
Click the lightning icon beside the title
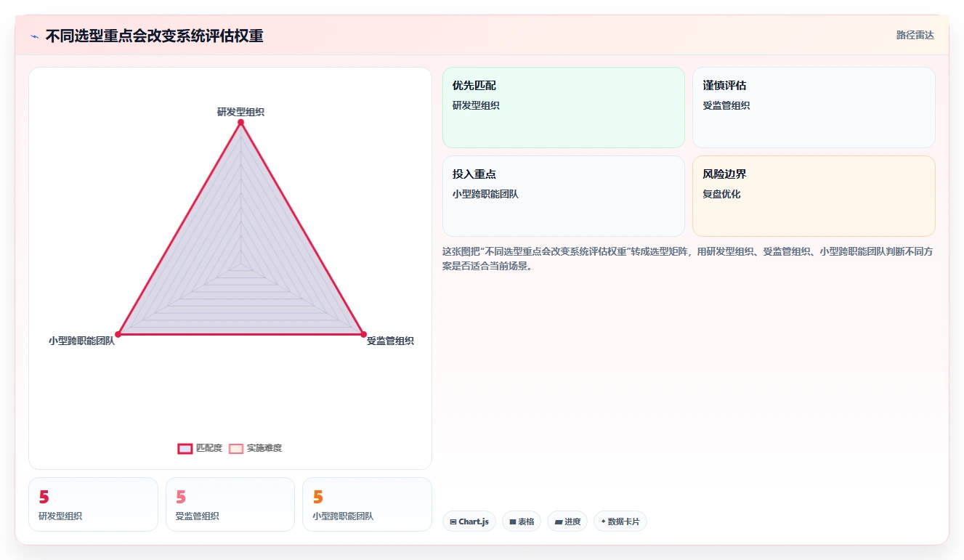[x=34, y=36]
